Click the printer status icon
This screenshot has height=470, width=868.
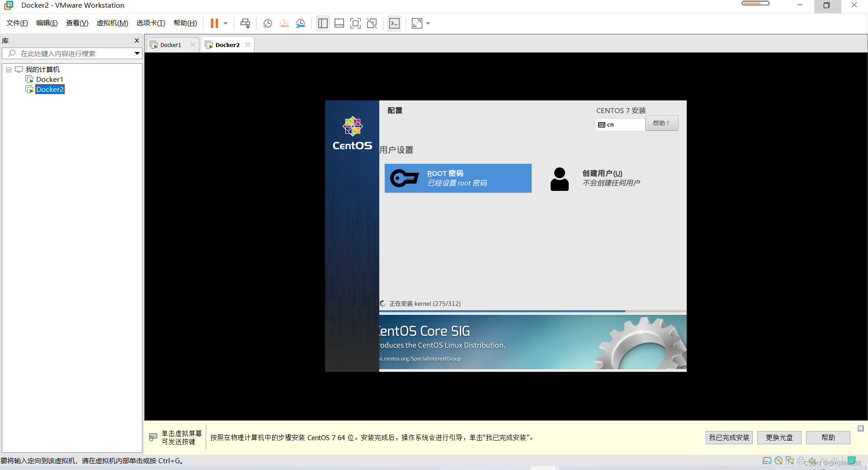coord(802,461)
